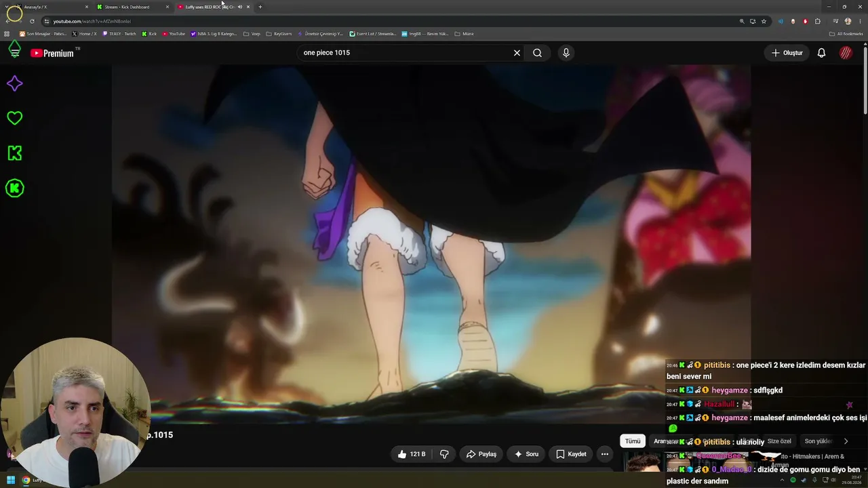Expand the Müzik bookmark folder

pos(464,34)
